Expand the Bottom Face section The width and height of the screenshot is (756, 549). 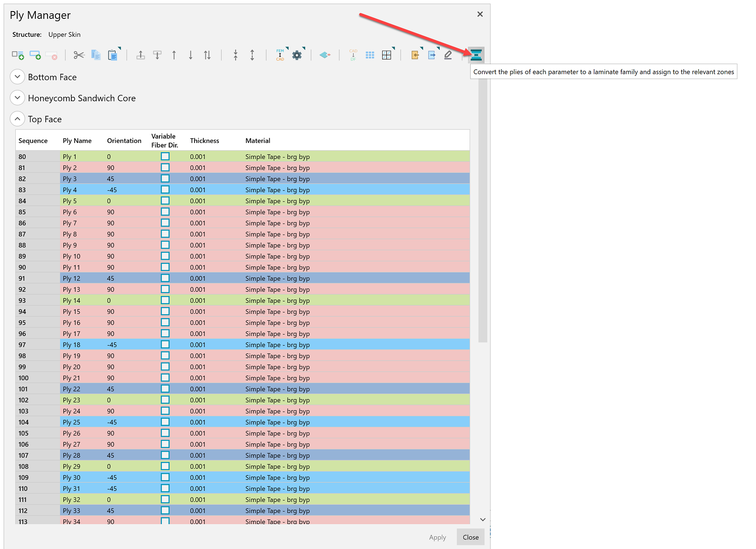pyautogui.click(x=17, y=77)
